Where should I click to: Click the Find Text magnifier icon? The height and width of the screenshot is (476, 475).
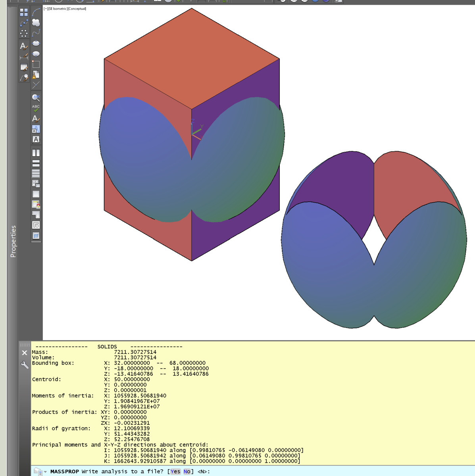[x=36, y=98]
